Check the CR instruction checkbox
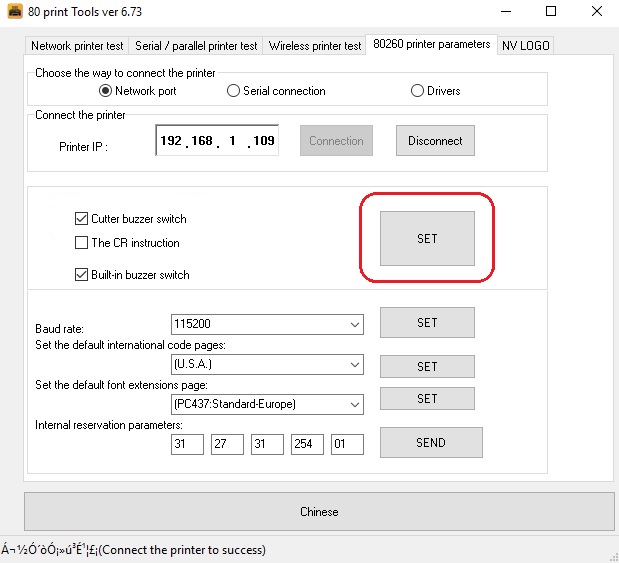Screen dimensions: 619x563 pos(82,243)
